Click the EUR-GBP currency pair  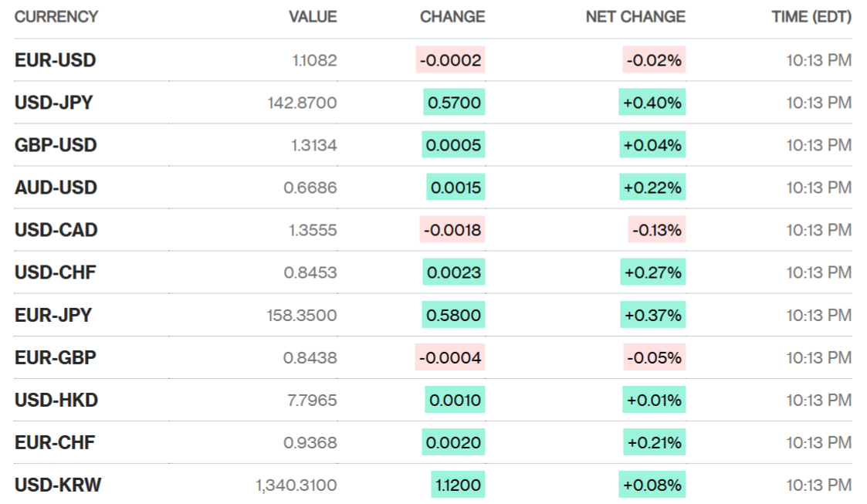[55, 357]
